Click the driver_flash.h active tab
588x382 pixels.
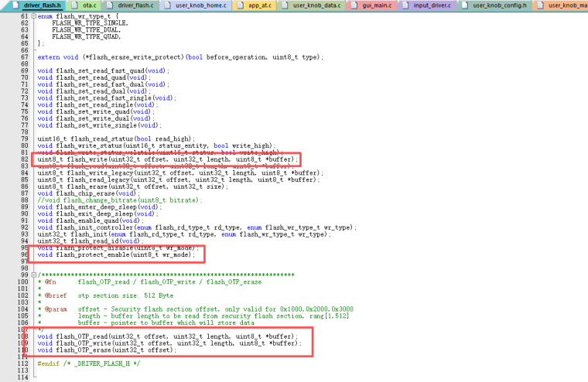(x=42, y=5)
